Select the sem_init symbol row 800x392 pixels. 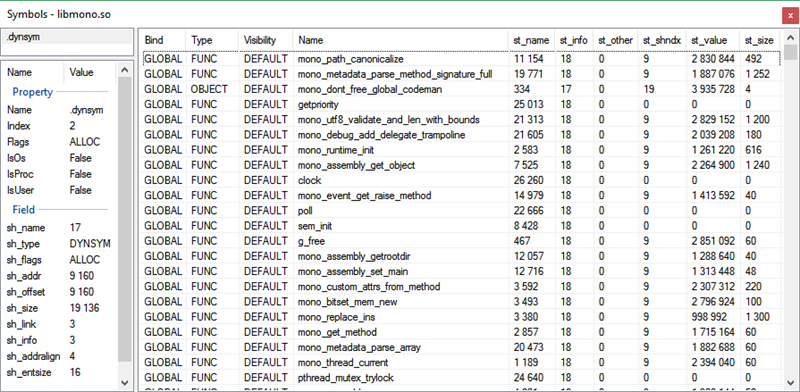point(461,226)
